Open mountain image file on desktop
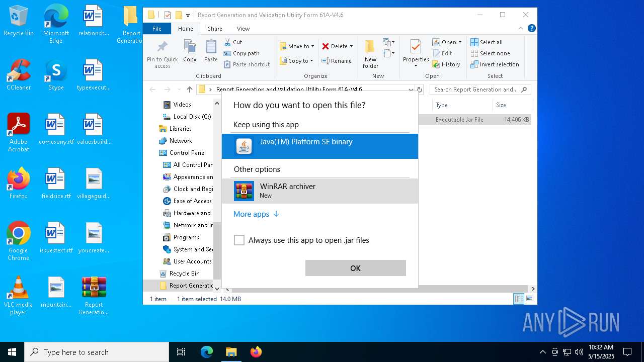Viewport: 644px width, 362px height. tap(56, 292)
